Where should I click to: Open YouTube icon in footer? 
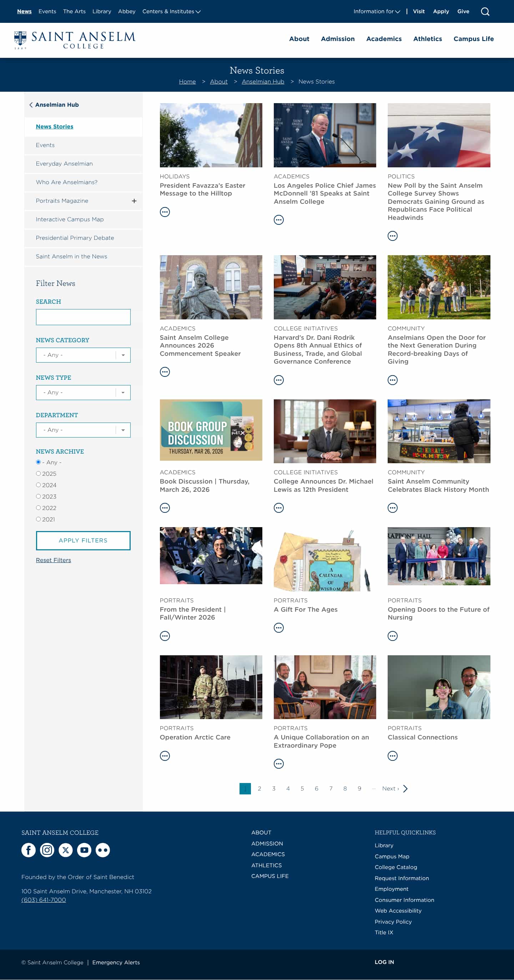[84, 850]
